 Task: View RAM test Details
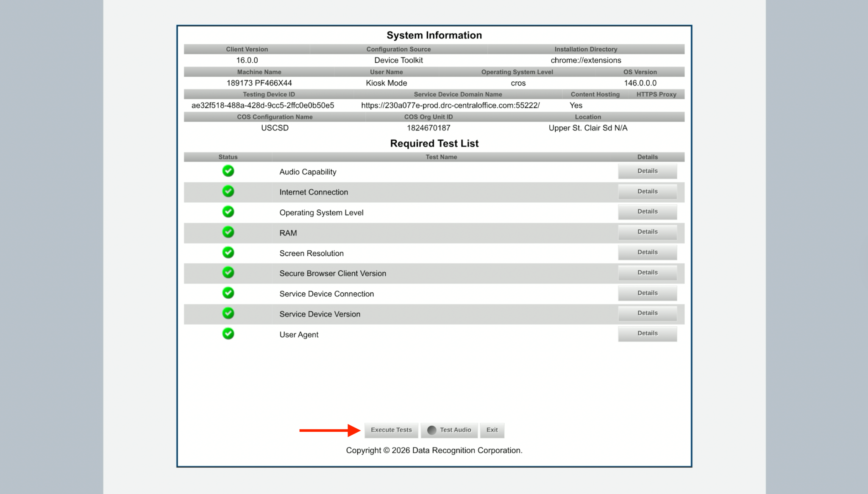pos(647,232)
